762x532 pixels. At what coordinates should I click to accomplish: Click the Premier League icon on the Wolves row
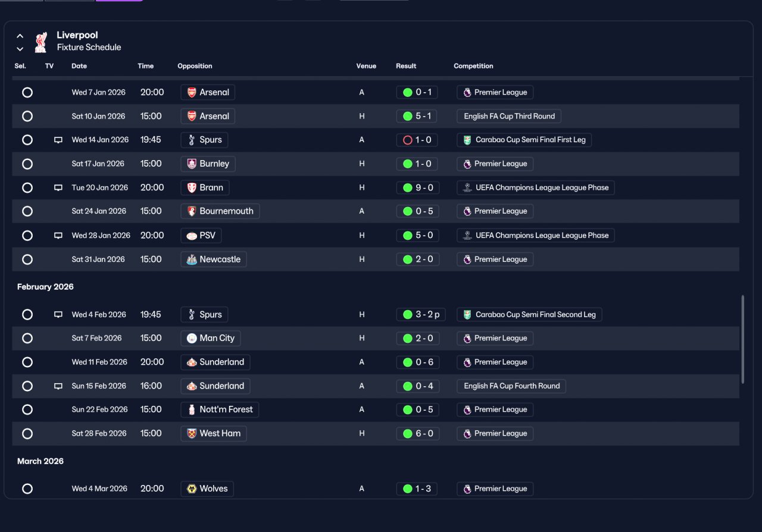click(467, 489)
